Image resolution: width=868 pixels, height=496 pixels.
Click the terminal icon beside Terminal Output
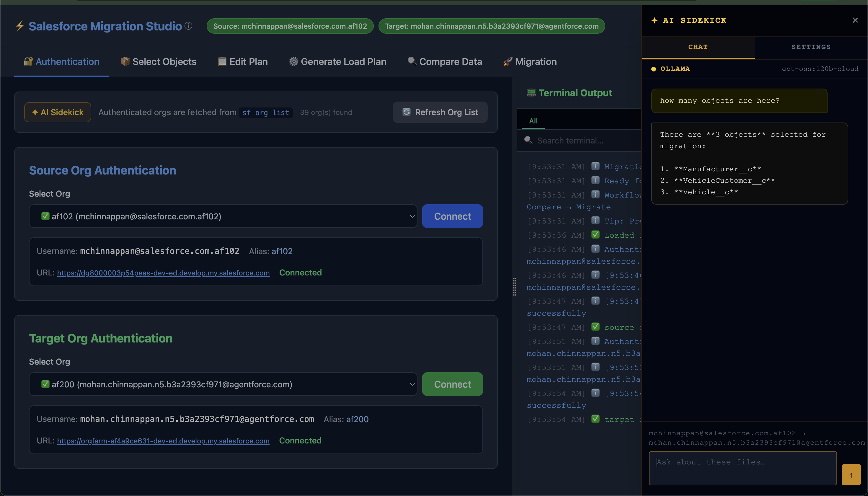point(531,93)
